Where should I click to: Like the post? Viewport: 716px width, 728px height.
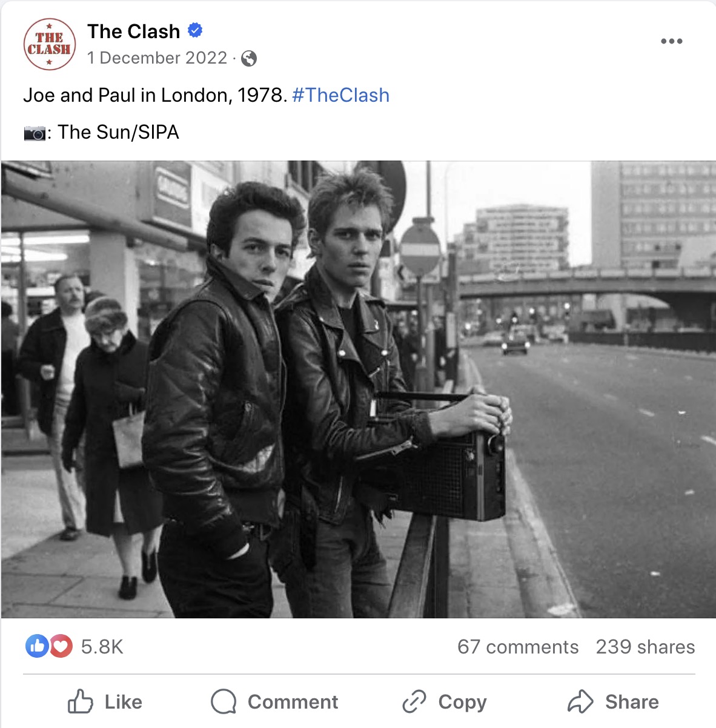point(105,702)
